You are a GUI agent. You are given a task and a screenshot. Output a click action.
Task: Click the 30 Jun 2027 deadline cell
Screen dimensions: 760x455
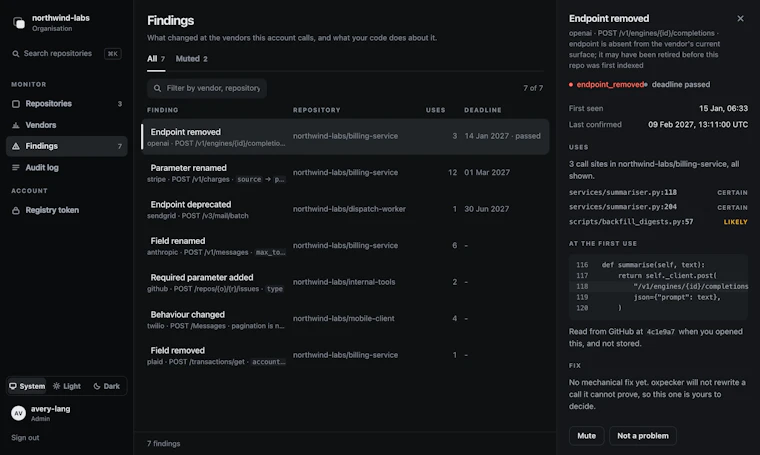[x=486, y=209]
